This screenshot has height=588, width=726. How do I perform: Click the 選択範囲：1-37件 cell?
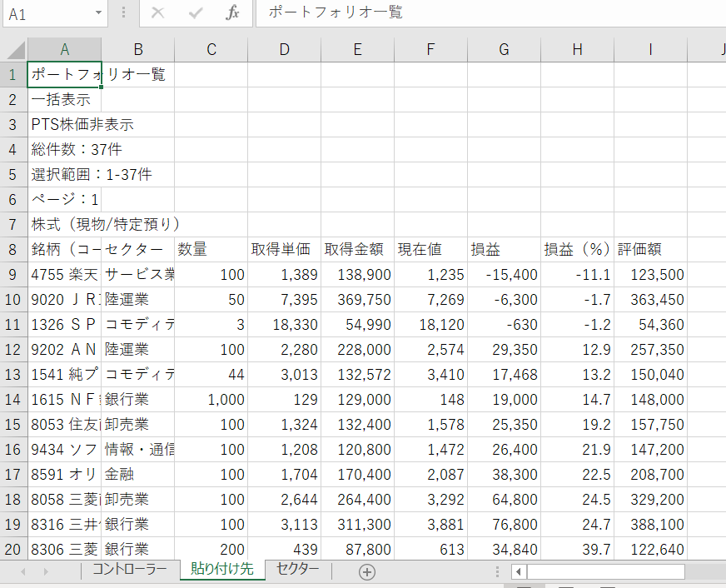(x=64, y=175)
